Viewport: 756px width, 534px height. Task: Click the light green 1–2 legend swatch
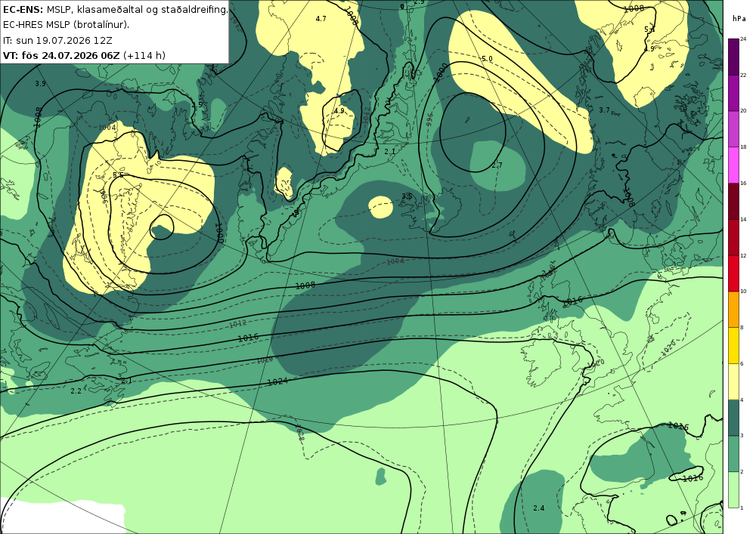(733, 489)
